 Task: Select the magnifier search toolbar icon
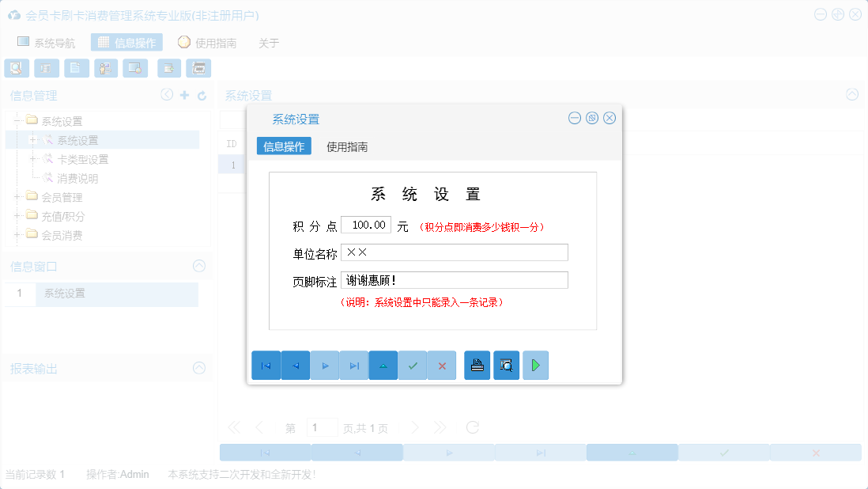click(x=16, y=68)
